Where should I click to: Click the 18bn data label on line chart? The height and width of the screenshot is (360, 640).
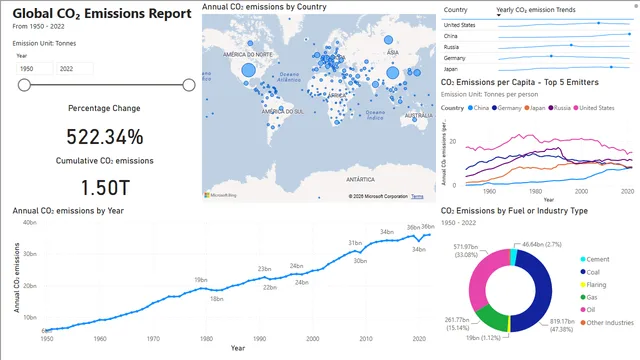217,299
